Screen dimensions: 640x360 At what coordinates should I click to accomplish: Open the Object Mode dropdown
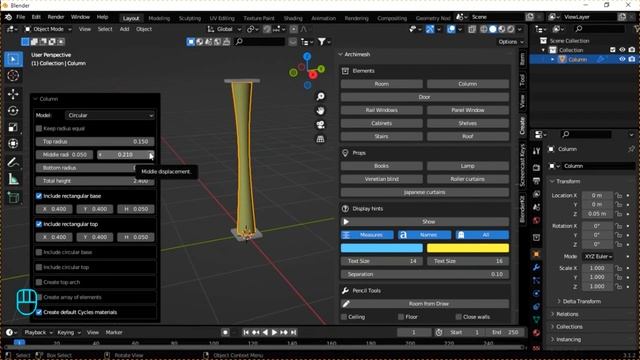point(47,29)
